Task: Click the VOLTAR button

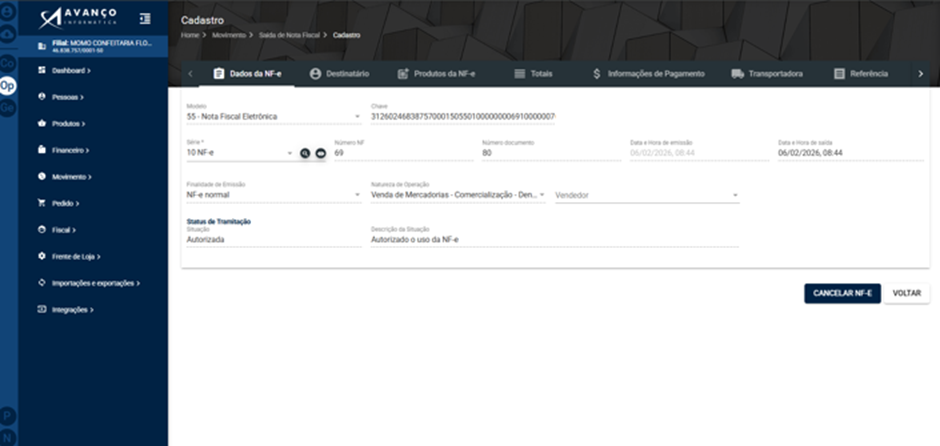Action: point(906,294)
